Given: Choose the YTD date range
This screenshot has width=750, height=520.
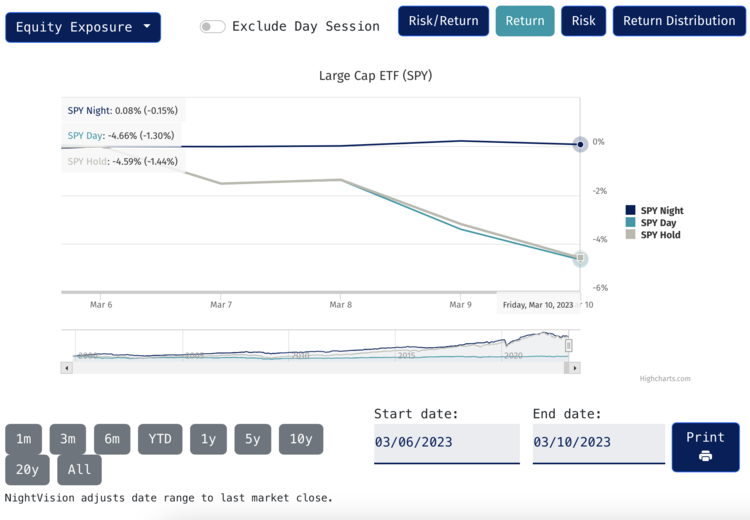Looking at the screenshot, I should pyautogui.click(x=160, y=439).
